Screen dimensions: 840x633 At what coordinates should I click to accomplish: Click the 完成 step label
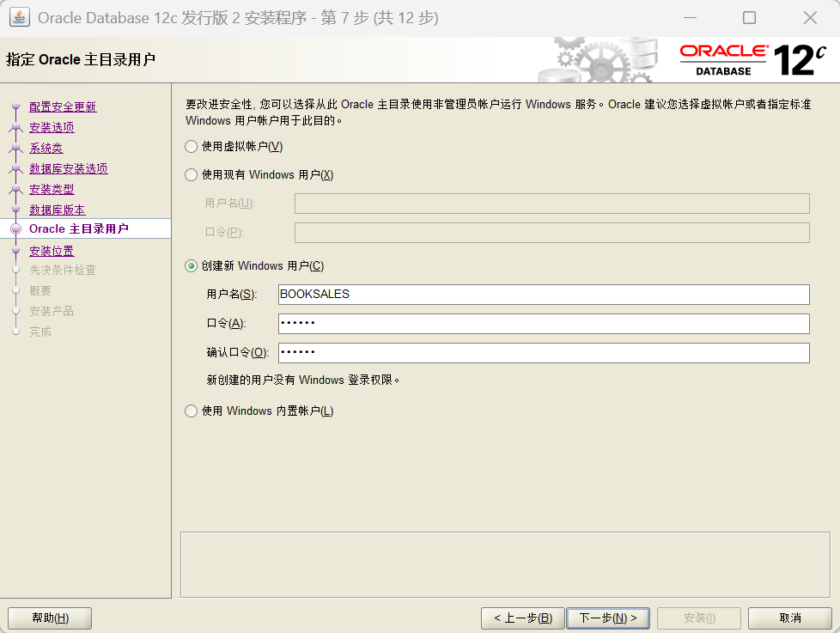tap(40, 332)
